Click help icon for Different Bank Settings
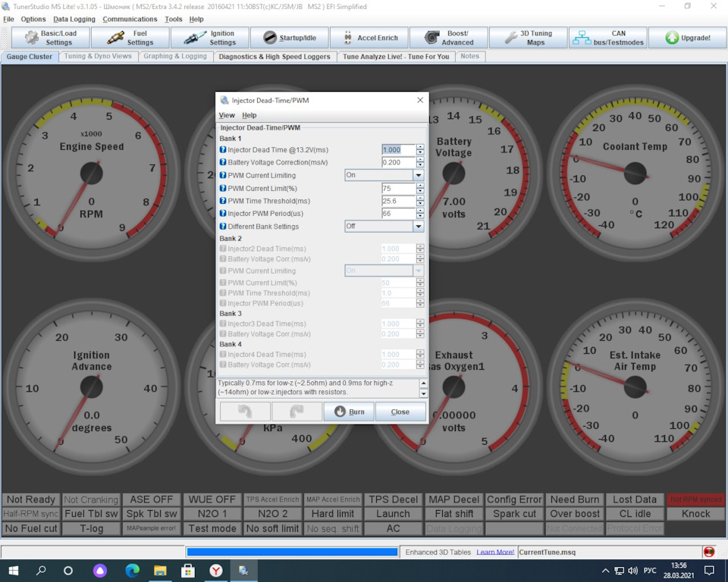728x582 pixels. (223, 227)
